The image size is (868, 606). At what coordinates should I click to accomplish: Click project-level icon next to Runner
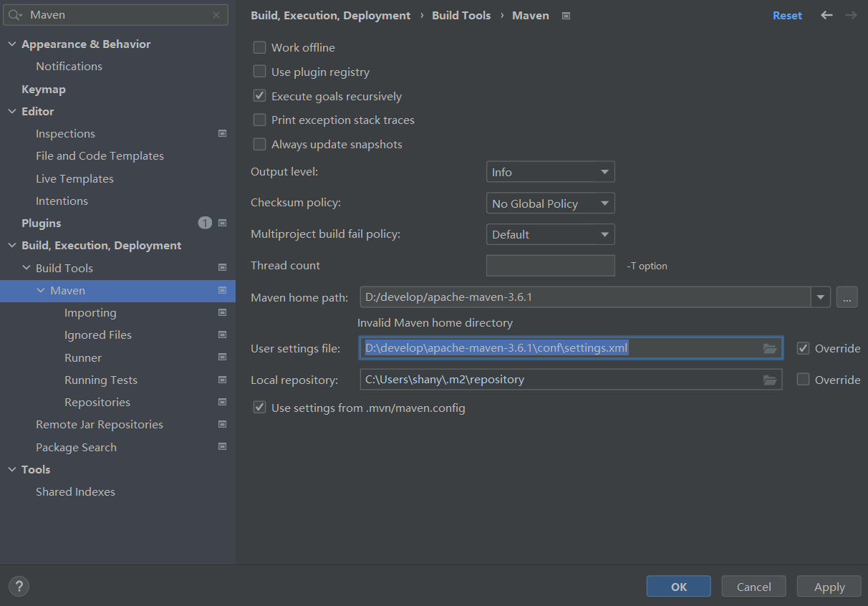point(222,357)
